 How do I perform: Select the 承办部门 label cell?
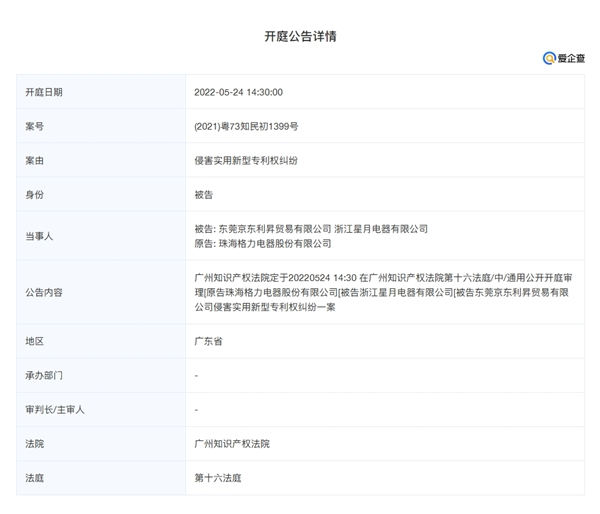point(101,375)
